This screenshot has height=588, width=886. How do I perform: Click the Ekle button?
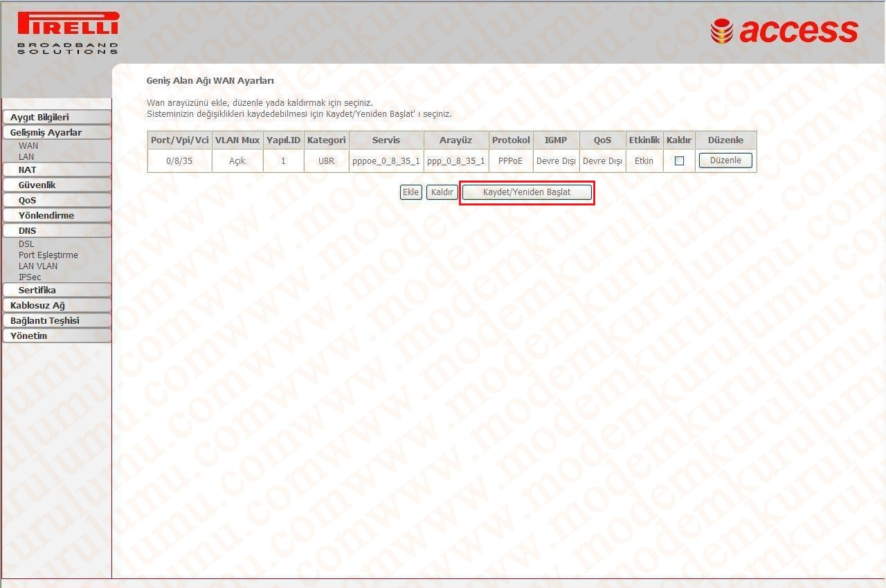click(411, 192)
